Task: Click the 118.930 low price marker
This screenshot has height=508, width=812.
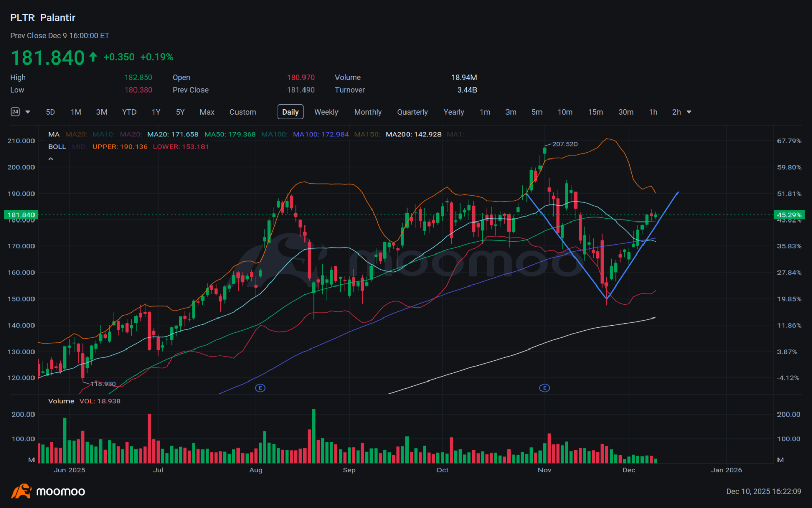Action: (x=103, y=384)
